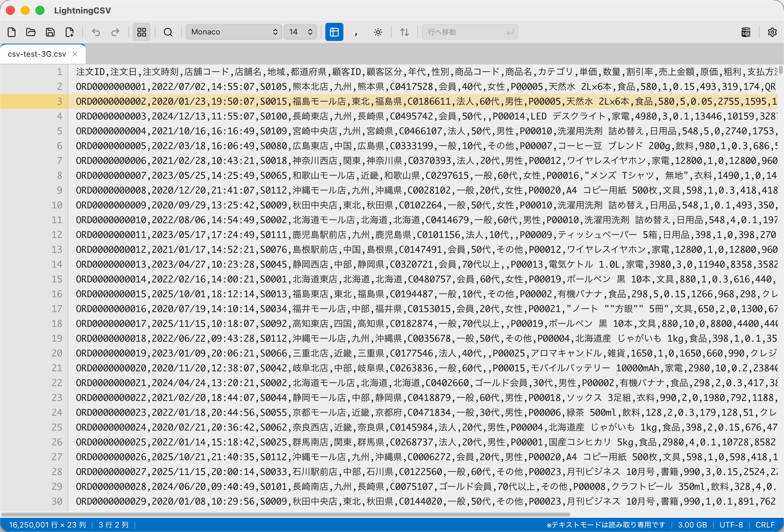Viewport: 784px width, 532px height.
Task: Click the horizontal scrollbar at the bottom
Action: pos(285,515)
